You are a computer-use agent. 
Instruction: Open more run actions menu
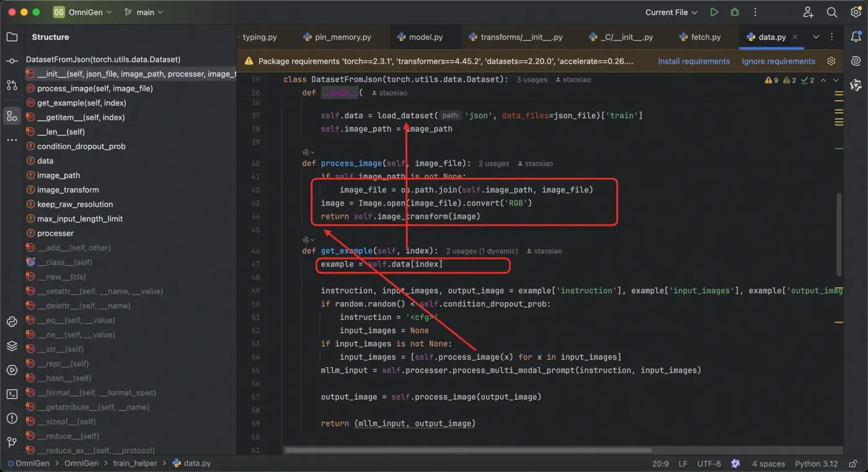755,12
